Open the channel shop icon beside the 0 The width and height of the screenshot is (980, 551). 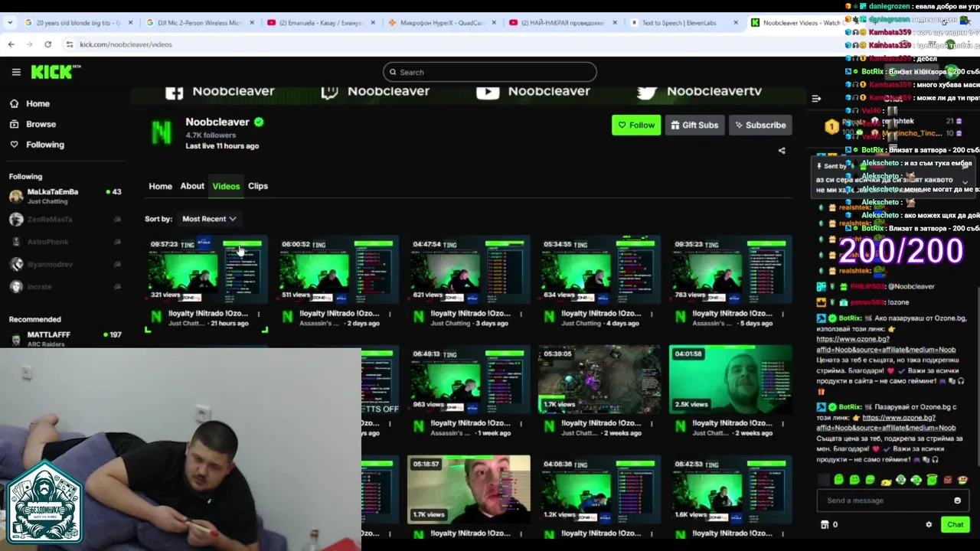pyautogui.click(x=825, y=525)
